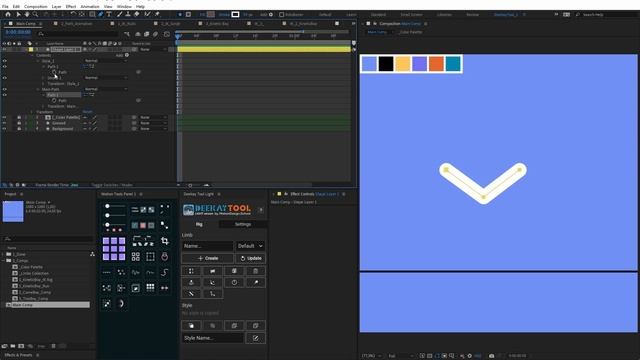This screenshot has width=640, height=360.
Task: Switch to Deekay Tool Rig tab
Action: coord(199,224)
